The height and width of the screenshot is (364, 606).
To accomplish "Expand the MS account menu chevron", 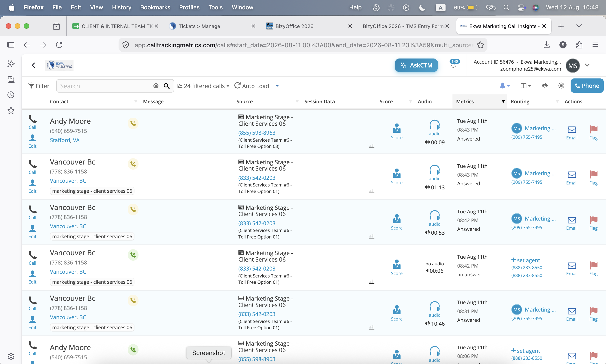I will (x=587, y=65).
